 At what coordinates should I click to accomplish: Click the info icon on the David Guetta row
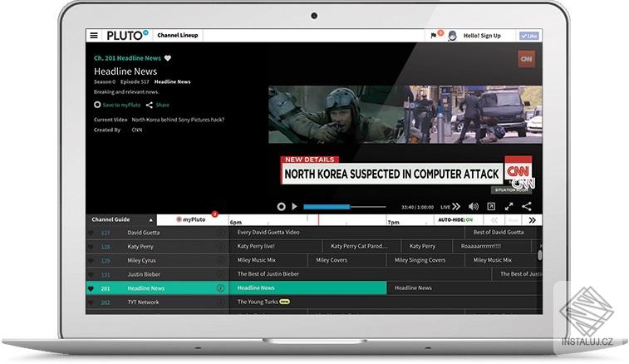[221, 233]
